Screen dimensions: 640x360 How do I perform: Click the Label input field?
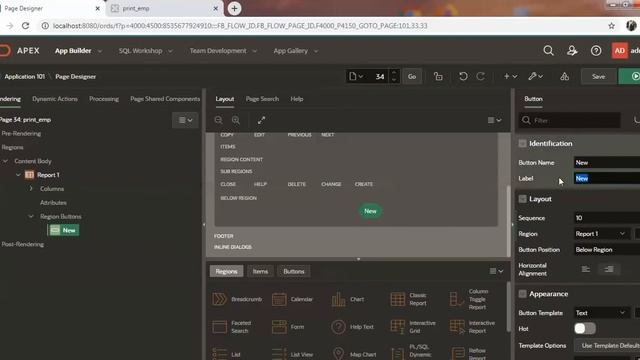(x=607, y=178)
